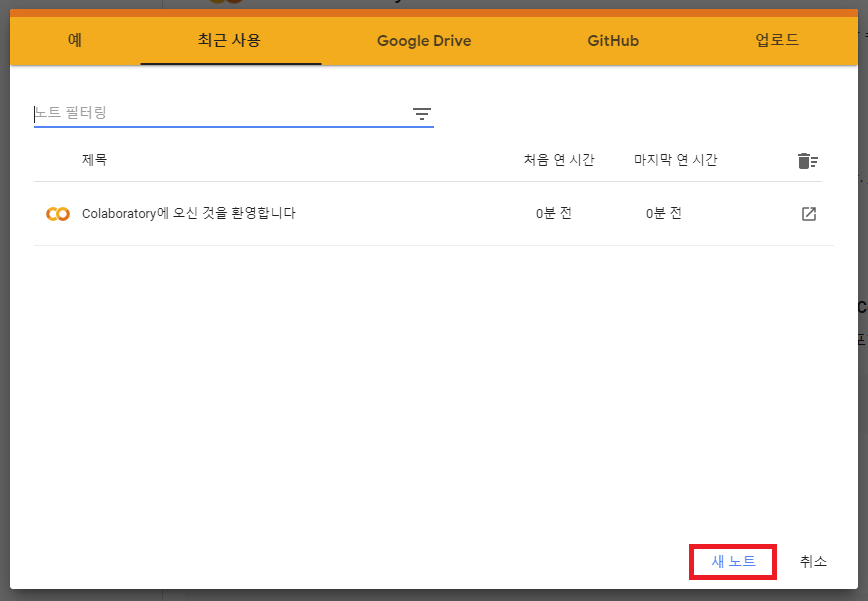Switch to the 예 tab
The width and height of the screenshot is (868, 601).
tap(75, 40)
